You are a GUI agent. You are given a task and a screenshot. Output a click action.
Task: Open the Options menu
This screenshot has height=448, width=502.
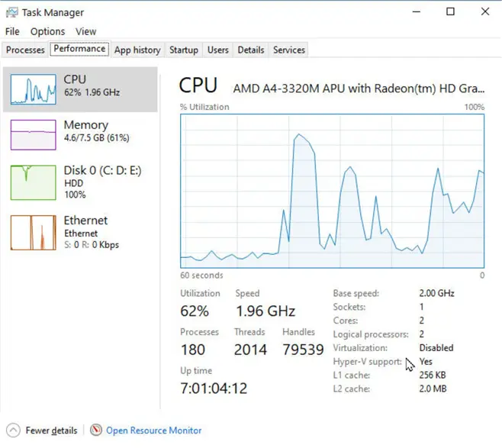pos(47,31)
